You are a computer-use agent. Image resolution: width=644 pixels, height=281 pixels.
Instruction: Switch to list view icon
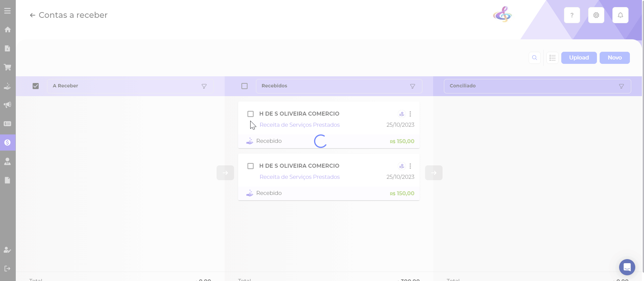552,58
